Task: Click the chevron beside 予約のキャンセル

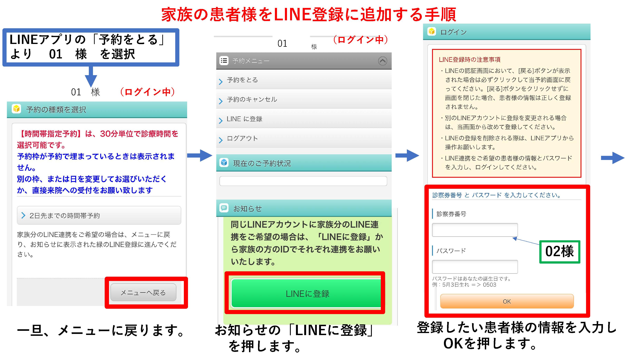Action: 220,101
